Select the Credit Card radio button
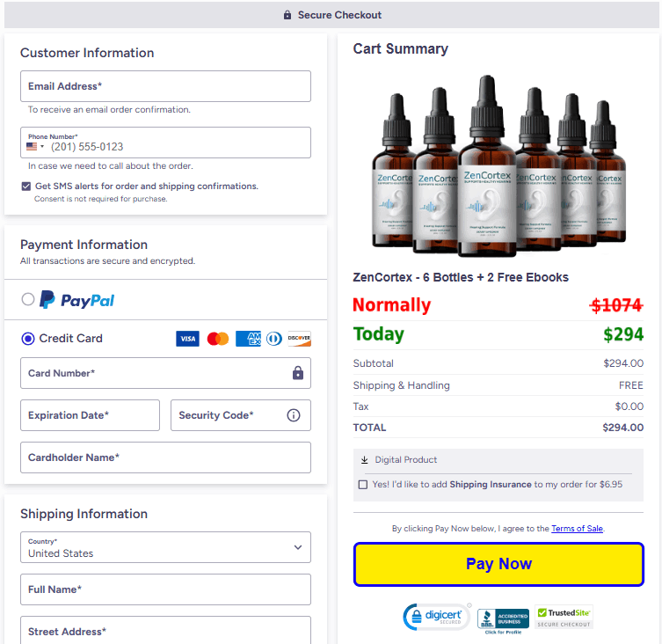662x644 pixels. [x=28, y=339]
